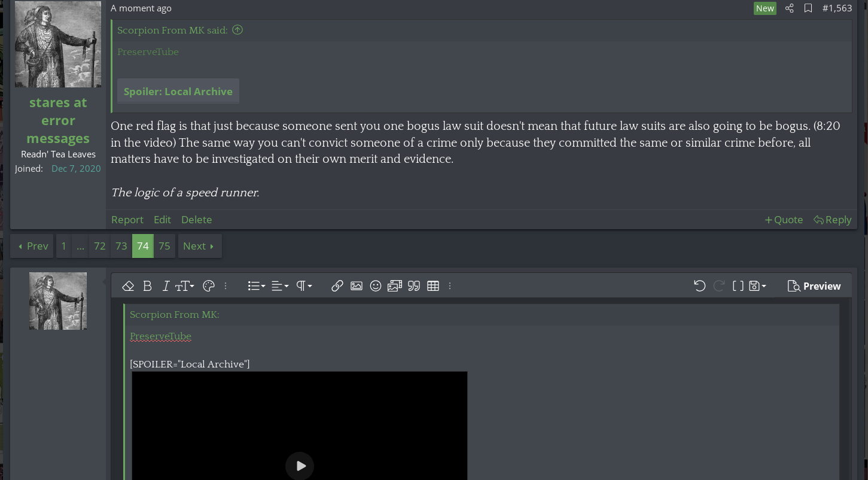Open the smilies emoji picker
The width and height of the screenshot is (868, 480).
(x=376, y=286)
